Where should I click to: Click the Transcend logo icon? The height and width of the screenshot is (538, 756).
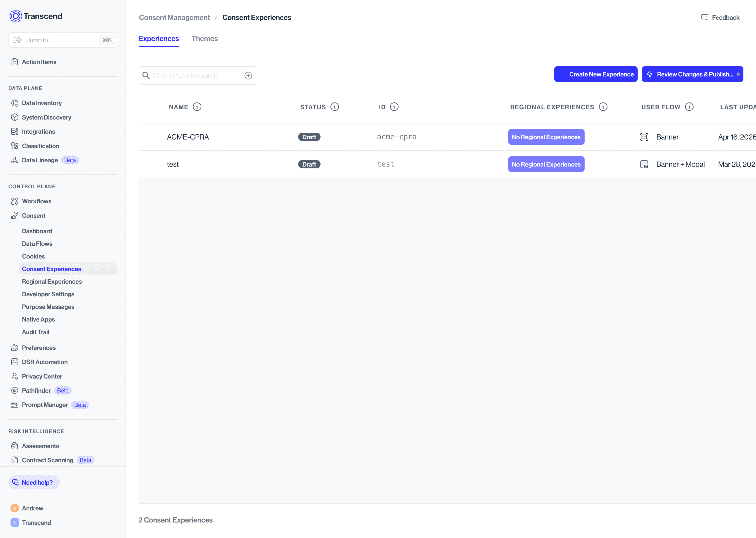click(x=15, y=16)
